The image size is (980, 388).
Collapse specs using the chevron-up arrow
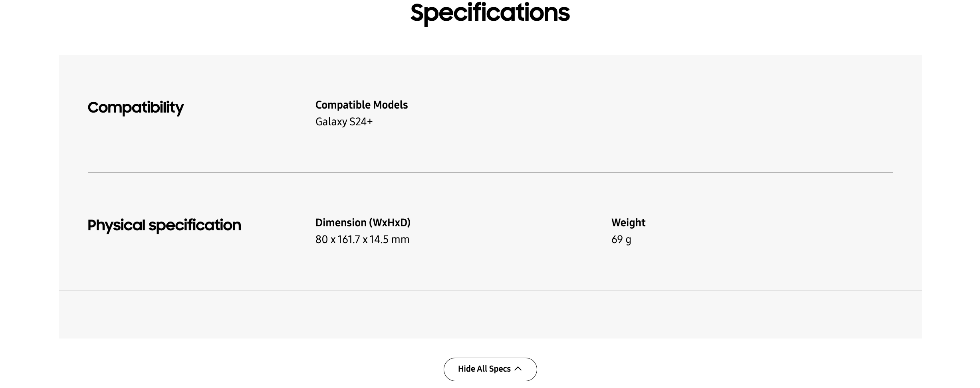518,369
